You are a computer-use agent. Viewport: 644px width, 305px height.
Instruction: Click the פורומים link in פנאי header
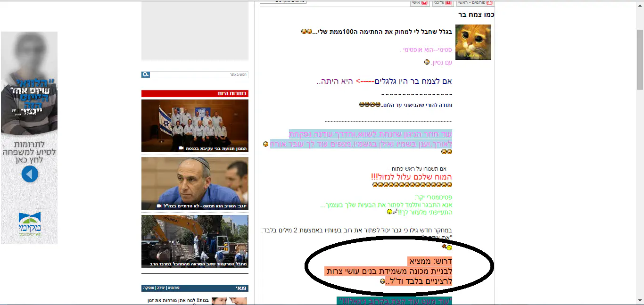coord(174,288)
